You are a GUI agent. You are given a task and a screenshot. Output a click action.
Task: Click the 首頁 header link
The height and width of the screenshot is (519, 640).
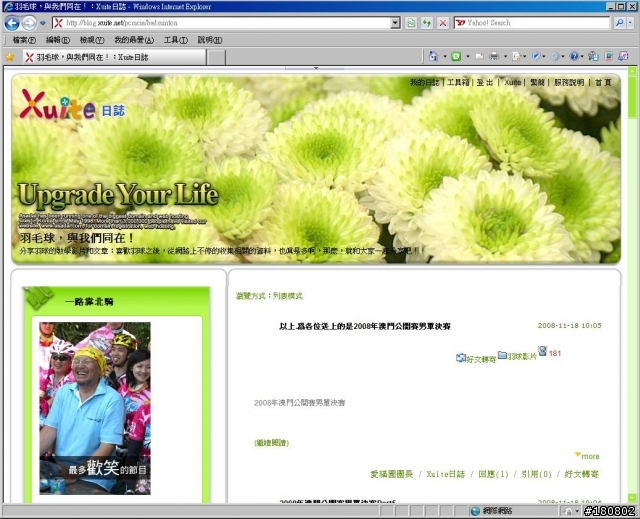(603, 83)
